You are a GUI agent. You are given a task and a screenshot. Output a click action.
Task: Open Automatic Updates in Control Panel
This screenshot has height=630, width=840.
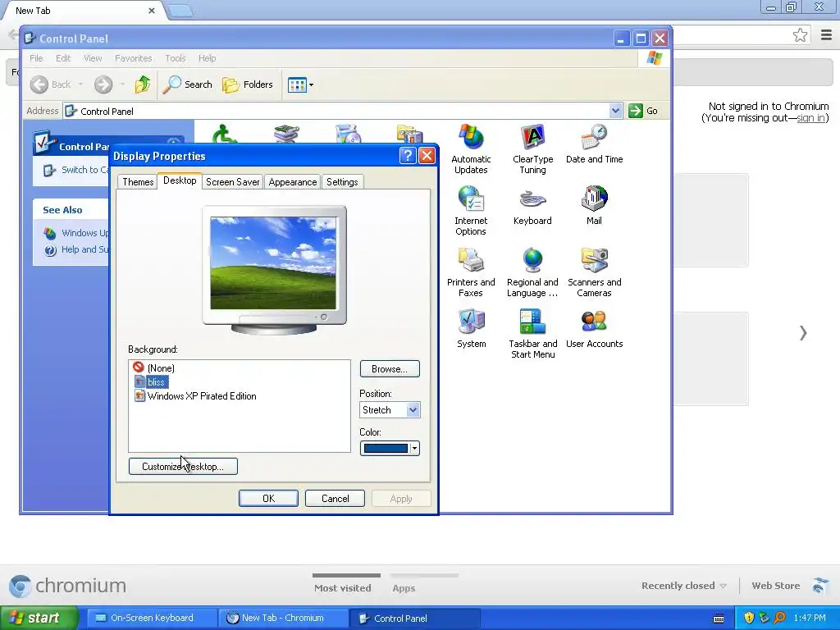[x=471, y=149]
